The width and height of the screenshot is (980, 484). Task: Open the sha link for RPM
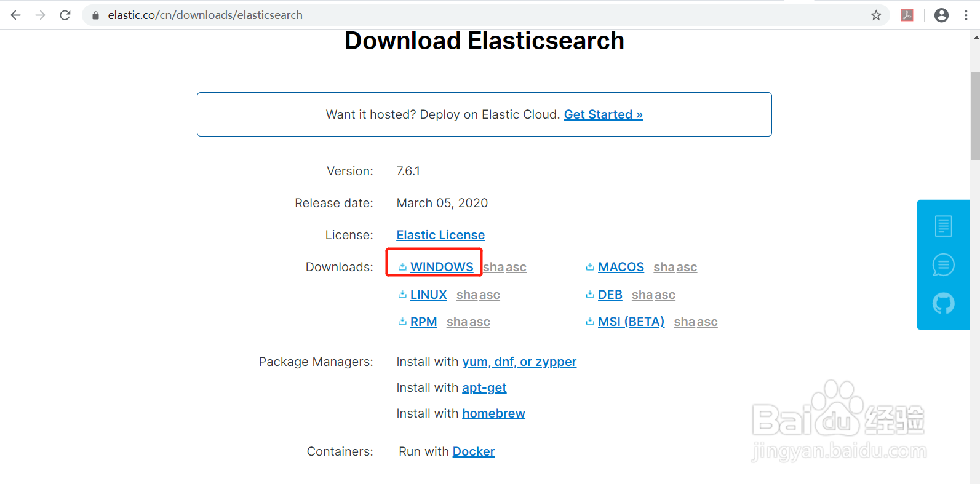pos(457,322)
